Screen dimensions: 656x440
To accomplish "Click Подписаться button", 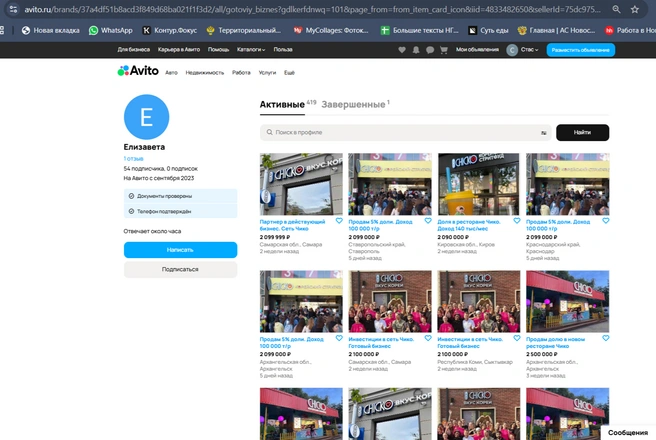I will point(180,269).
